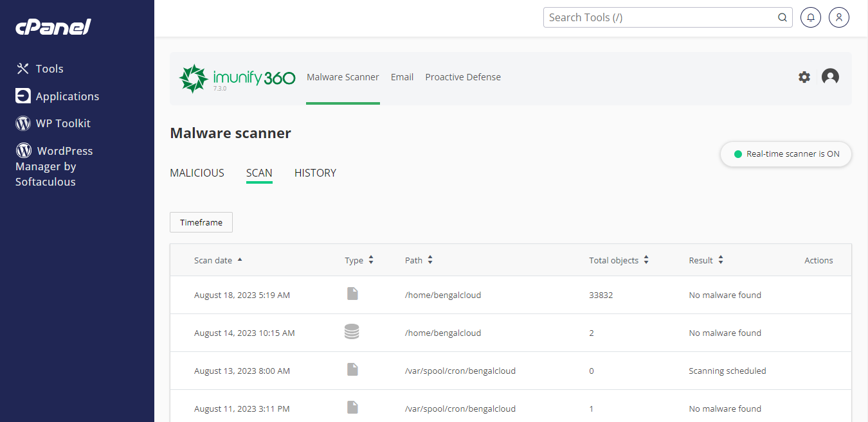Screen dimensions: 868x422
Task: Open WP Toolkit from the sidebar
Action: coord(63,123)
